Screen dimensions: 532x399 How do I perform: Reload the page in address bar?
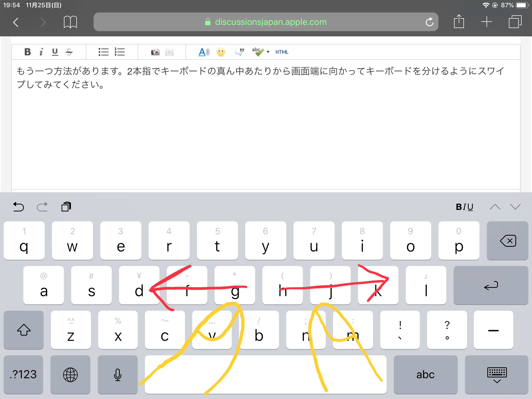[x=429, y=22]
